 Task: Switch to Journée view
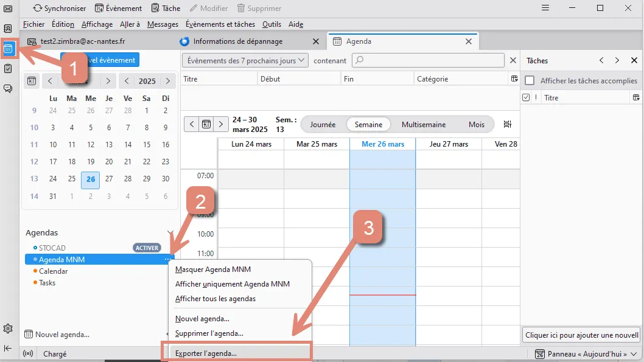pos(323,124)
